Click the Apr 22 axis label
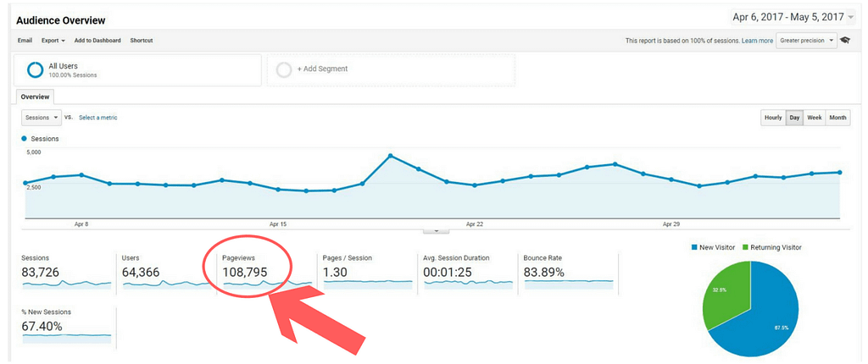This screenshot has height=364, width=868. click(x=475, y=224)
